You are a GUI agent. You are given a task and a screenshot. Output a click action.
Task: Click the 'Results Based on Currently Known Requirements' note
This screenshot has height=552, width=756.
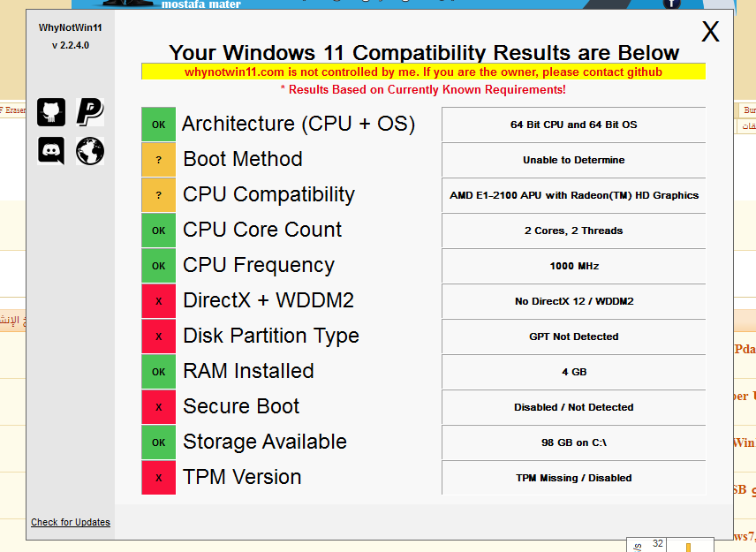tap(423, 90)
